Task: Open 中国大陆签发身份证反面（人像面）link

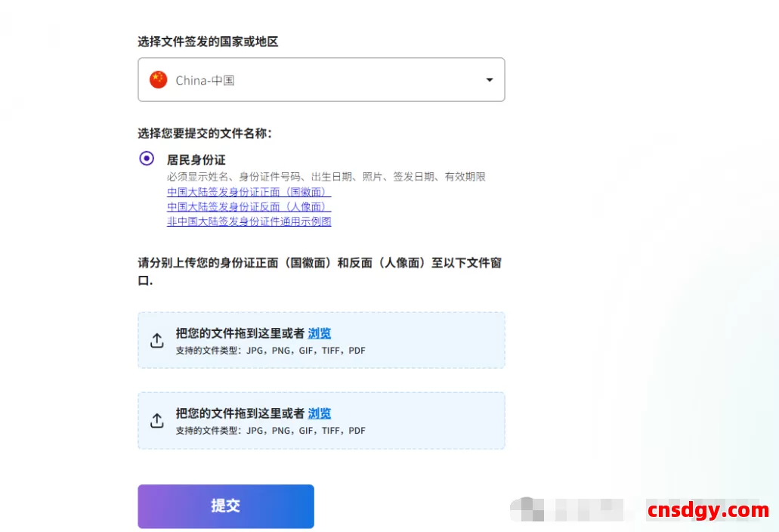Action: [x=249, y=206]
